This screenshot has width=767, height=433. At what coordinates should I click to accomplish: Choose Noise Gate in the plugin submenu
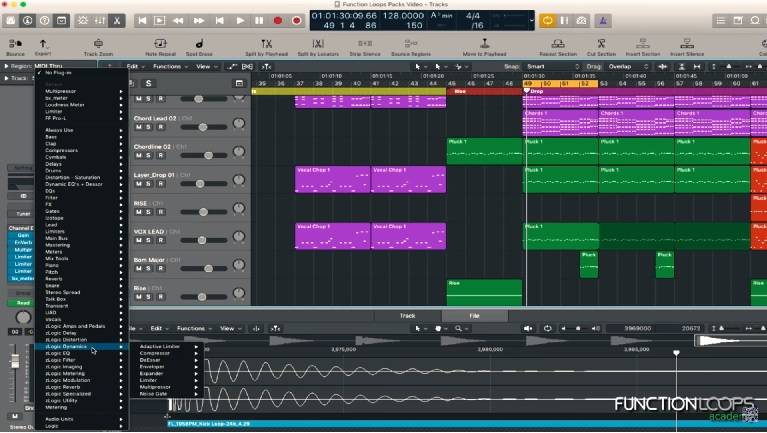[155, 394]
